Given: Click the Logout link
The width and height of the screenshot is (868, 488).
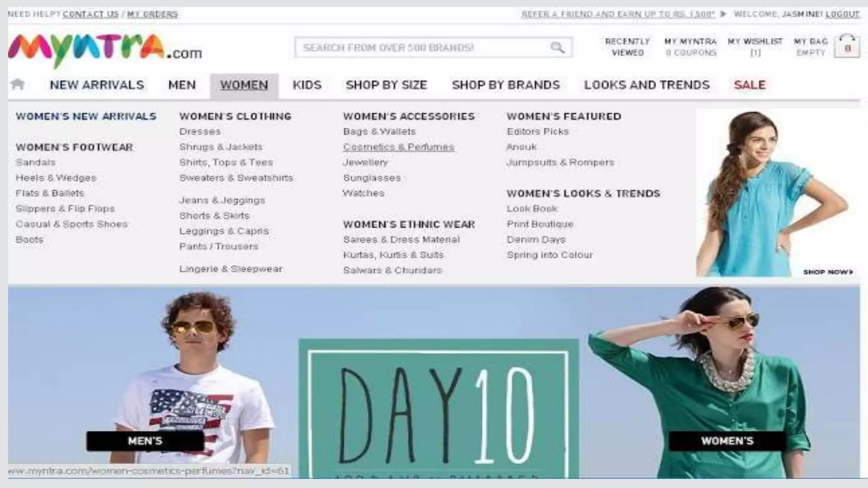Looking at the screenshot, I should coord(842,14).
